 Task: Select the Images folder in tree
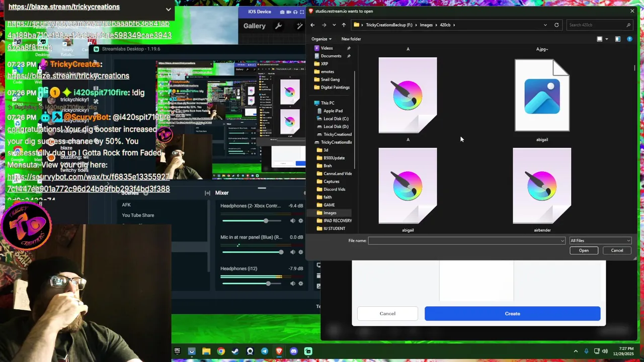(330, 213)
